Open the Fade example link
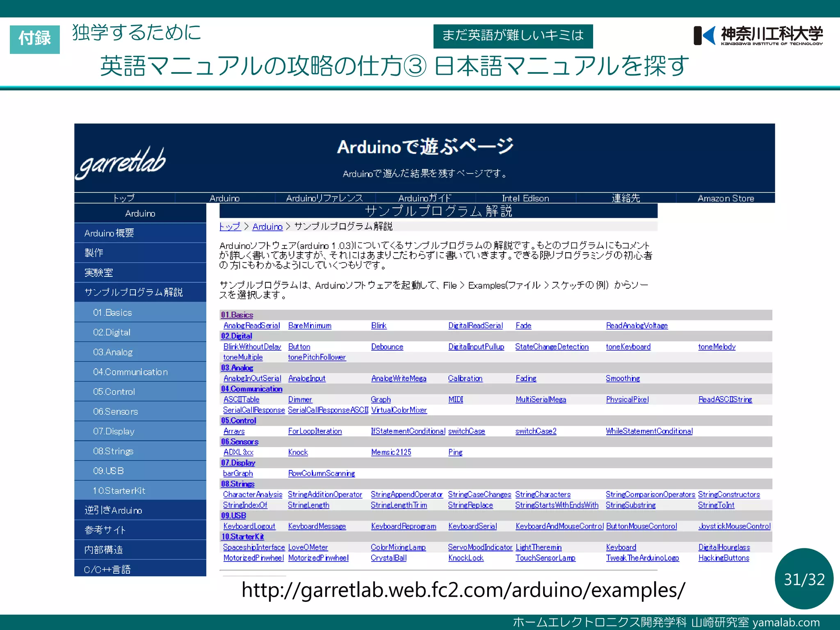The image size is (840, 630). pos(523,326)
